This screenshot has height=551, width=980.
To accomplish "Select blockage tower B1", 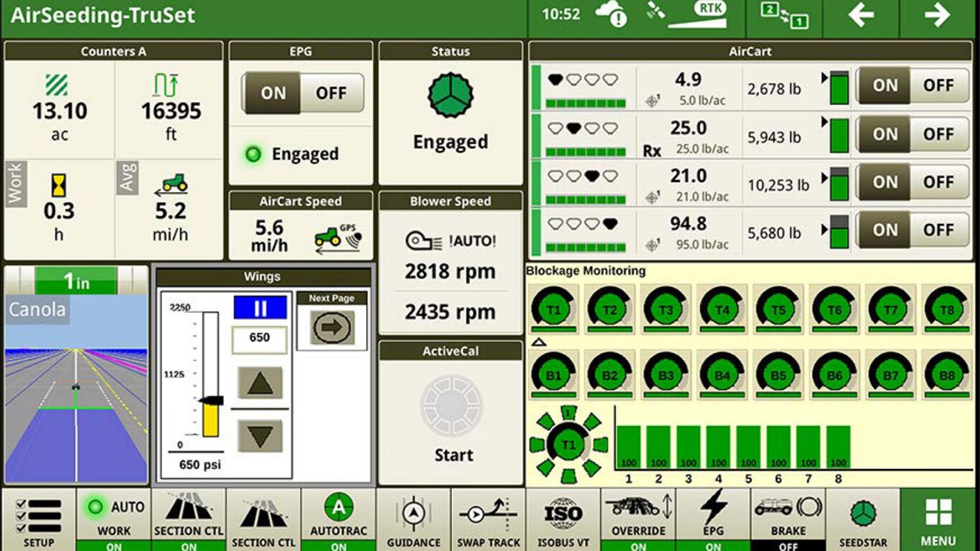I will click(554, 375).
